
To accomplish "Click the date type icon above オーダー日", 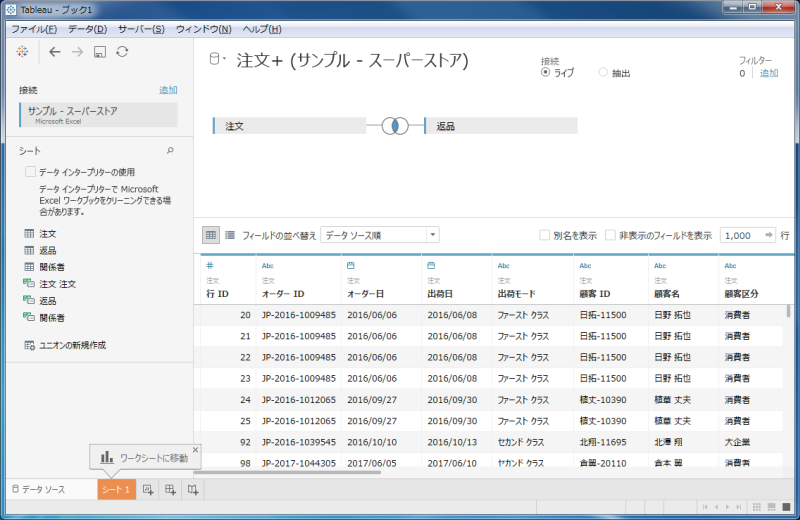I will (351, 265).
